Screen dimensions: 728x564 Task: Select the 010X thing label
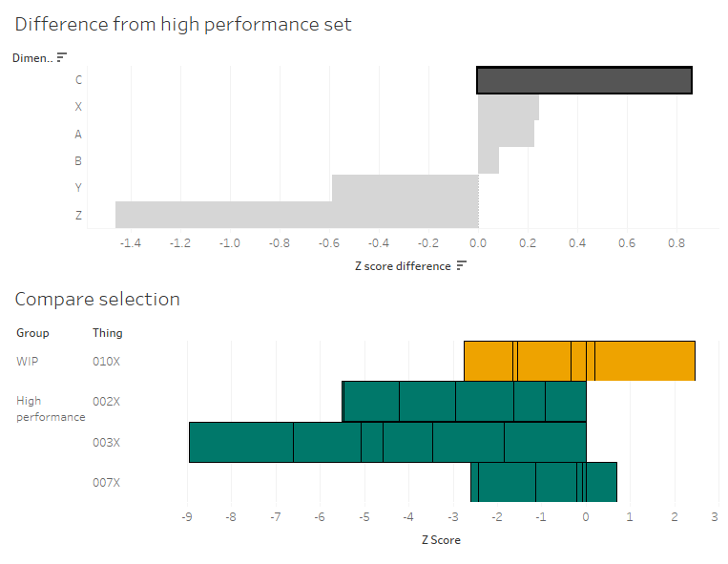106,362
